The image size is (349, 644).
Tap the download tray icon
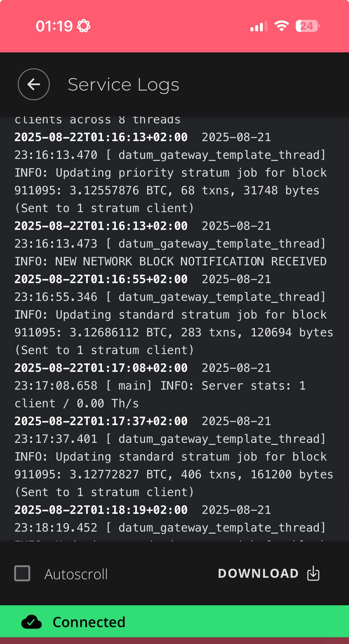pyautogui.click(x=313, y=573)
